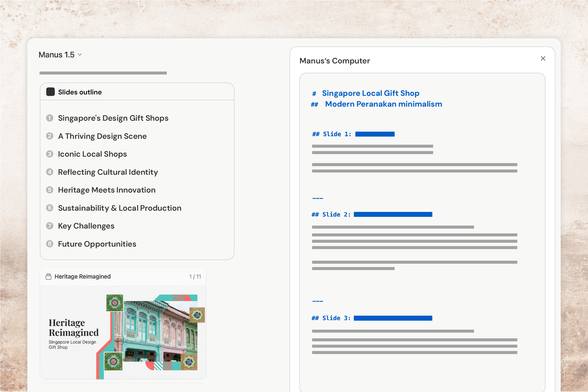Image resolution: width=588 pixels, height=392 pixels.
Task: Click the black Slides outline icon
Action: [50, 92]
